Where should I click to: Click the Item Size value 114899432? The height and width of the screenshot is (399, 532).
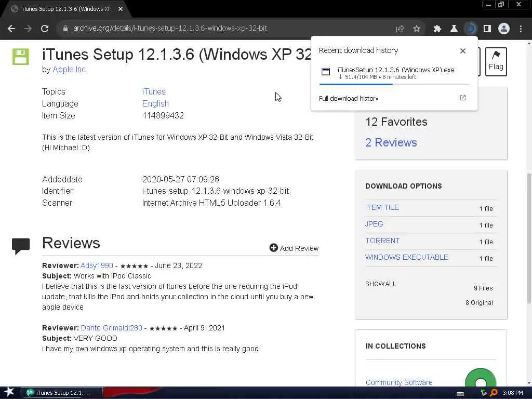click(163, 116)
